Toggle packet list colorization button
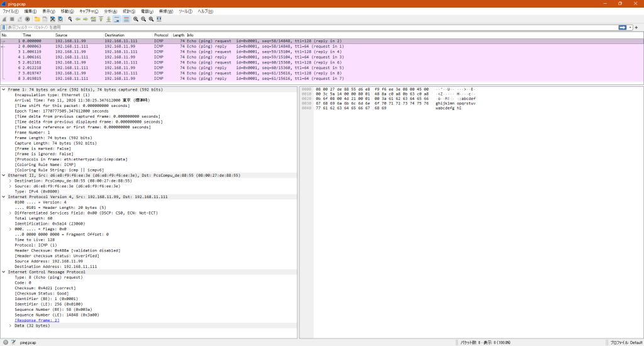 pyautogui.click(x=126, y=20)
